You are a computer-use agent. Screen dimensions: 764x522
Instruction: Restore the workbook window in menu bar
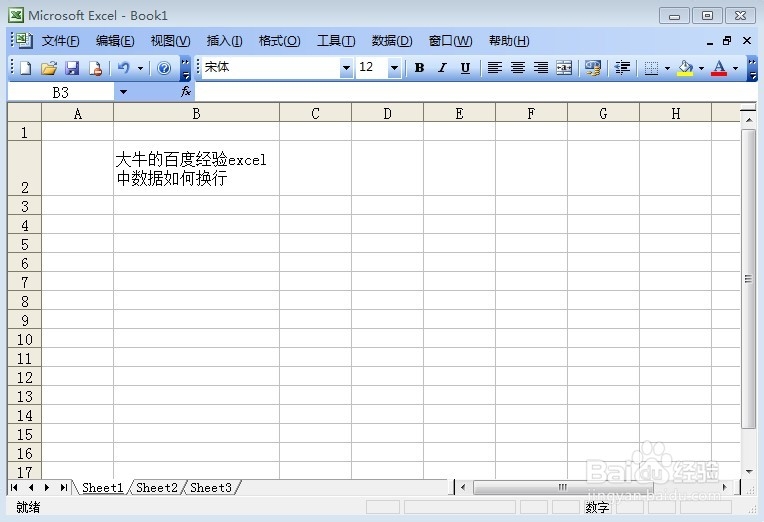click(726, 41)
